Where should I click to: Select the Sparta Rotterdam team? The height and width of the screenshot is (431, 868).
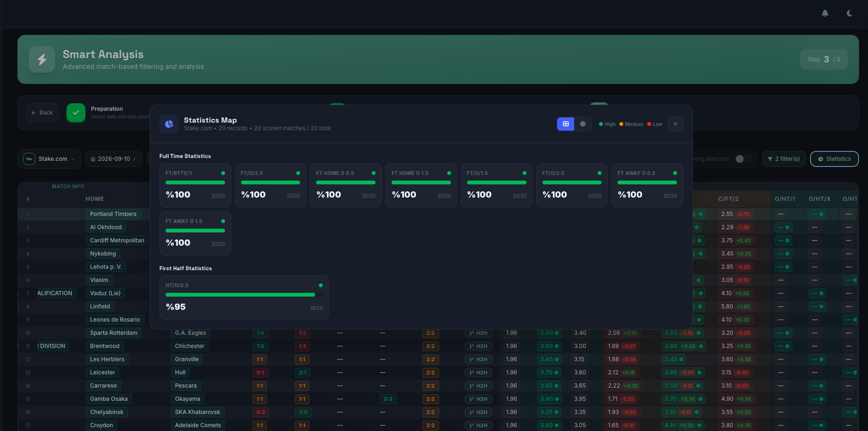tap(114, 333)
